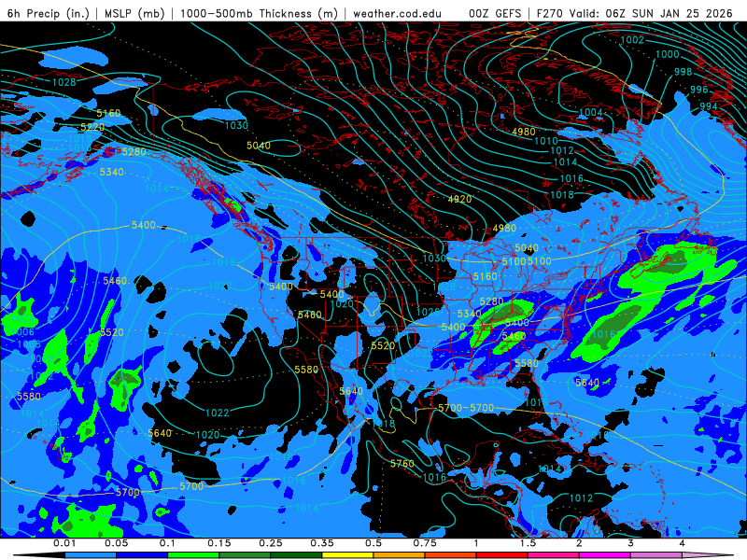747x560 pixels.
Task: Click the 1022 isobar label over the Pacific
Action: 218,413
